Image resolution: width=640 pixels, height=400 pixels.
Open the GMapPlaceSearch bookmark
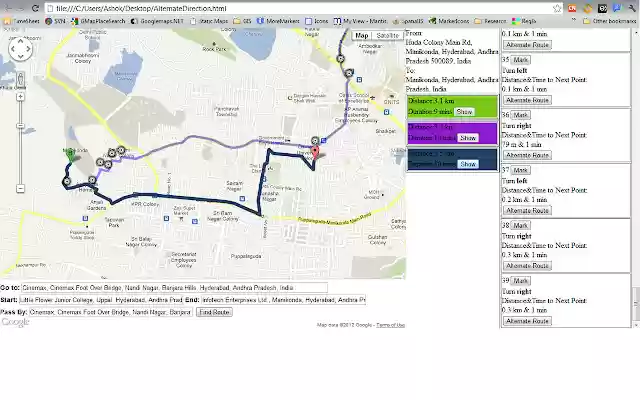click(x=98, y=21)
